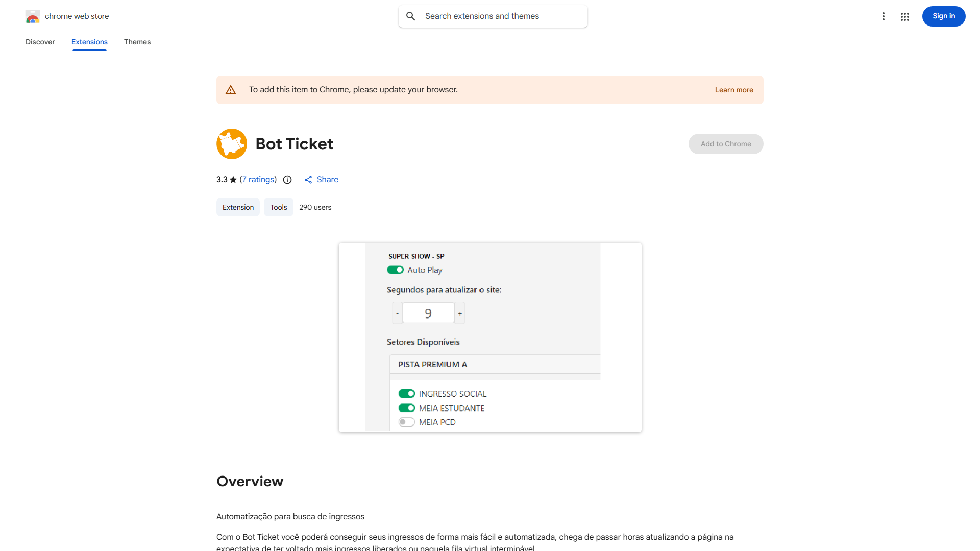980x551 pixels.
Task: Click the info icon beside the rating
Action: coord(287,180)
